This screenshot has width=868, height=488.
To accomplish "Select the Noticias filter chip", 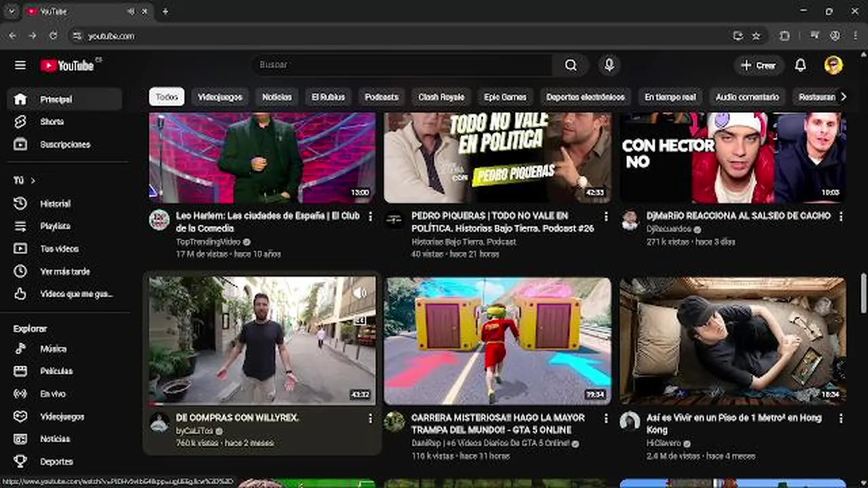I will [x=277, y=97].
